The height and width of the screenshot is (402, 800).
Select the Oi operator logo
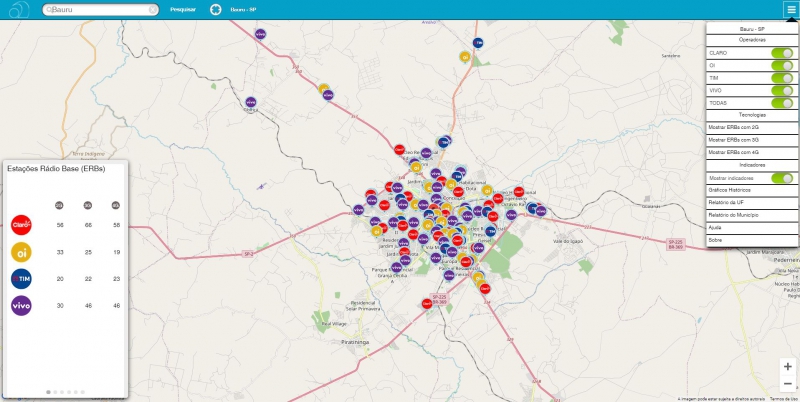pos(22,252)
